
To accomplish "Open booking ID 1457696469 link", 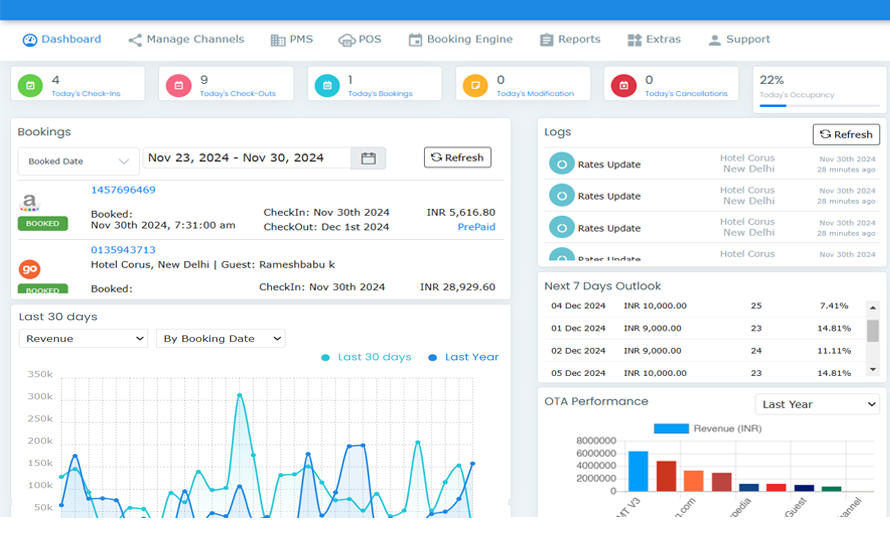I will click(x=123, y=190).
